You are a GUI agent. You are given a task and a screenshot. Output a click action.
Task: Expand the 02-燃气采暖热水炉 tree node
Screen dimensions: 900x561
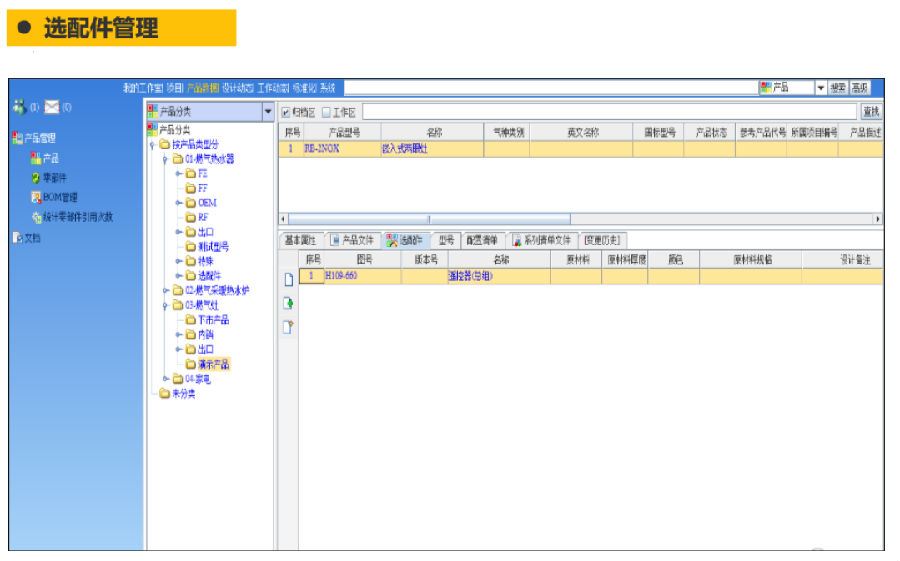tap(166, 290)
